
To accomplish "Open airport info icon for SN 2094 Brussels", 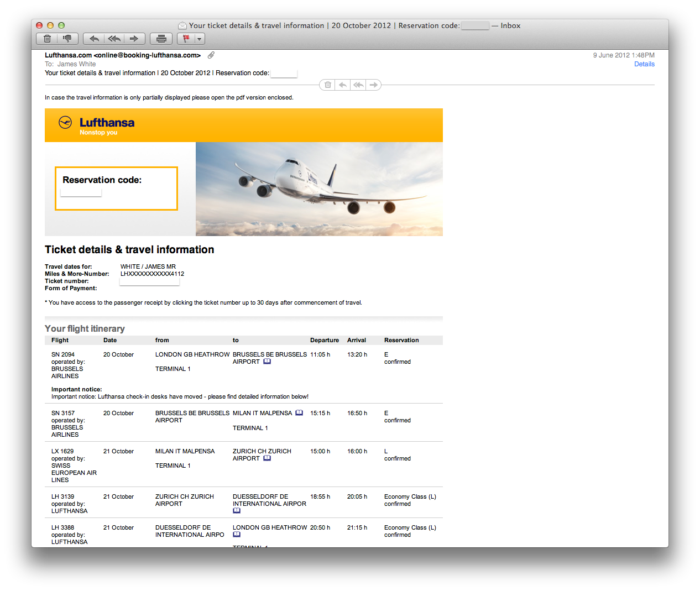I will click(267, 362).
